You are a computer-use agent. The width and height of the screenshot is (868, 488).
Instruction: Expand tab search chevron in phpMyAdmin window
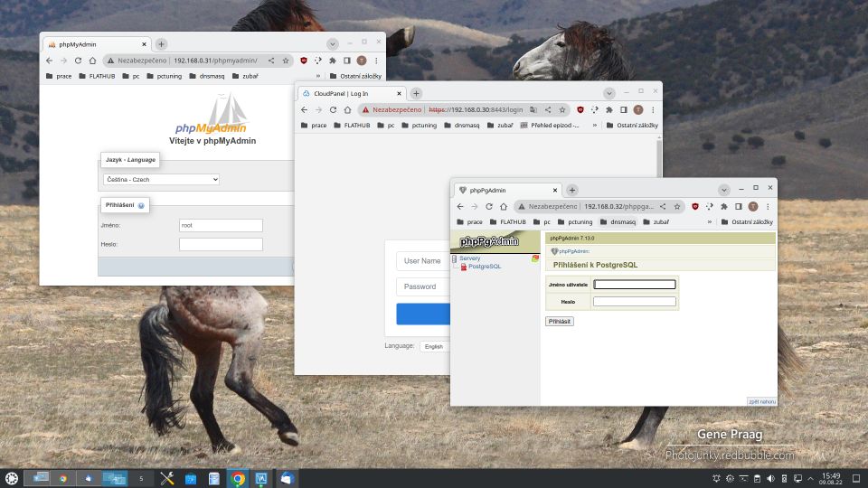coord(332,43)
